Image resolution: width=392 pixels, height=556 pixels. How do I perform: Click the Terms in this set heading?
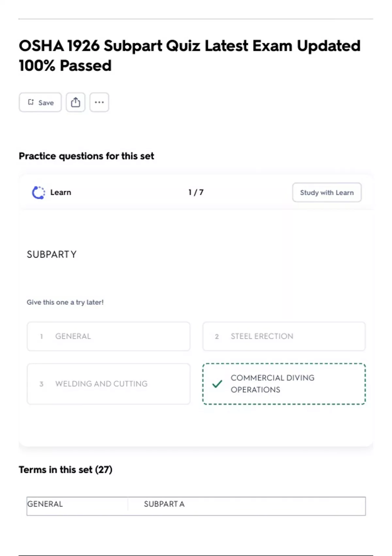[65, 470]
